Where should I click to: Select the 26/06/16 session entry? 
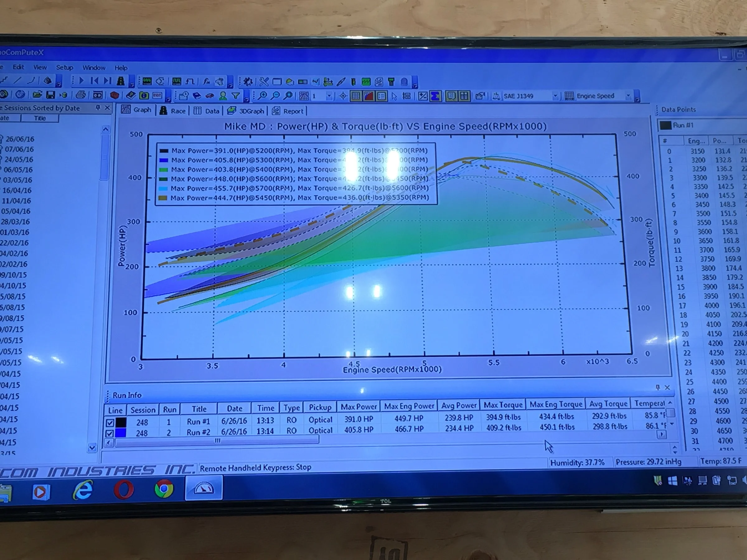click(20, 139)
